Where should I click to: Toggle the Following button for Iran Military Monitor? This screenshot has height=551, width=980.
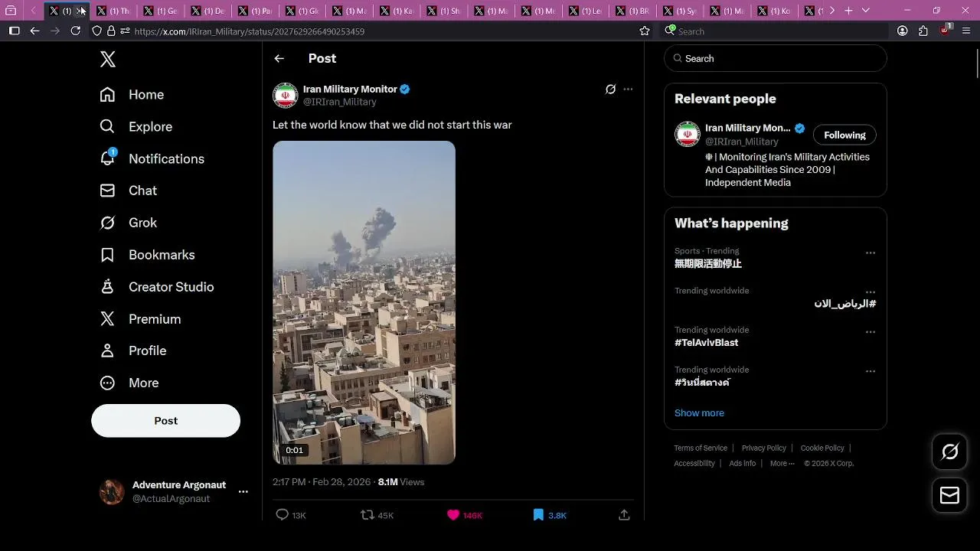click(x=844, y=135)
